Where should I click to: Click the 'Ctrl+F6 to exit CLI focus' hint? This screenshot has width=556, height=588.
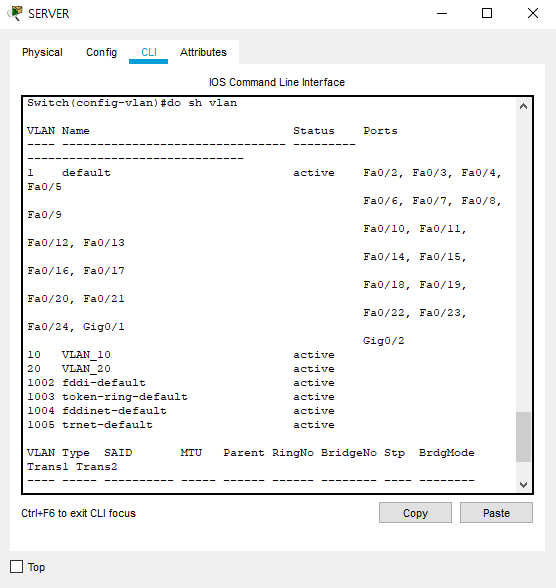point(78,513)
